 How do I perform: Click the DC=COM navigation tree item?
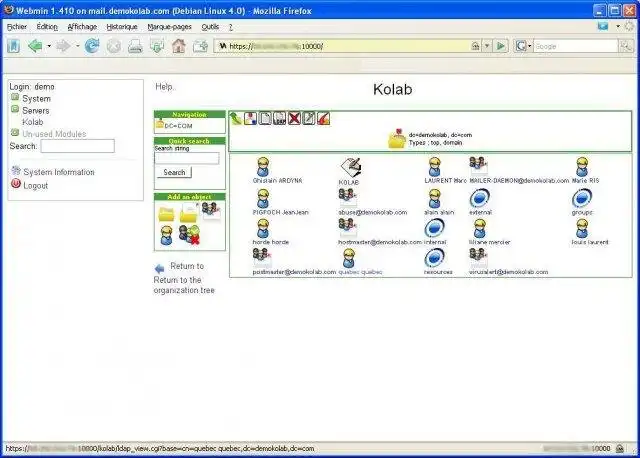tap(178, 126)
